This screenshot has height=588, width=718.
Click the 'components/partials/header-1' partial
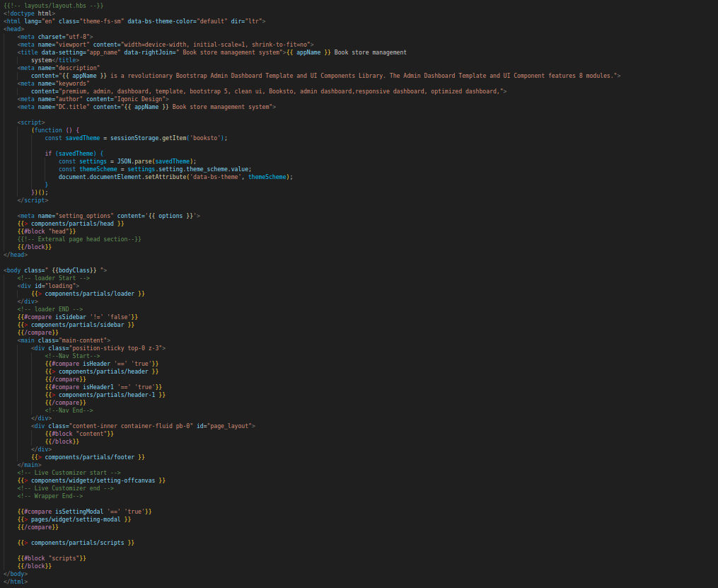(105, 395)
